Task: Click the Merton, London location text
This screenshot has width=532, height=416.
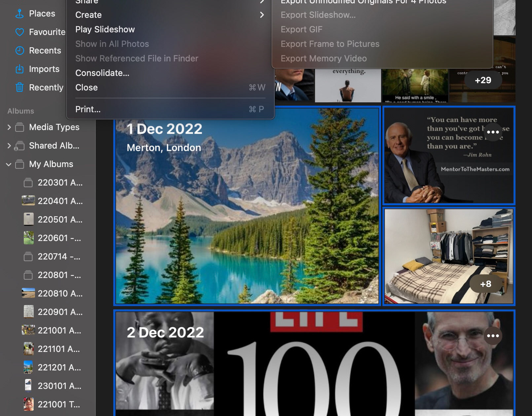Action: (164, 148)
